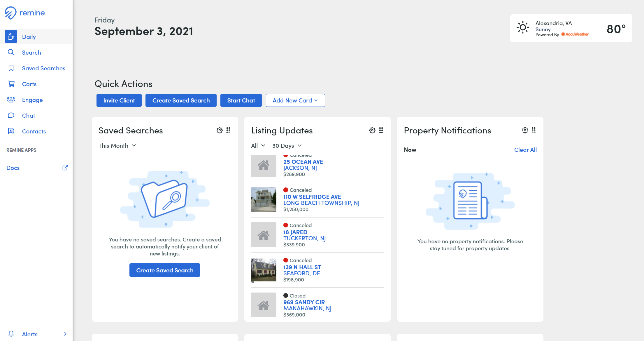Click the sunny weather icon
The image size is (644, 341).
tap(523, 28)
